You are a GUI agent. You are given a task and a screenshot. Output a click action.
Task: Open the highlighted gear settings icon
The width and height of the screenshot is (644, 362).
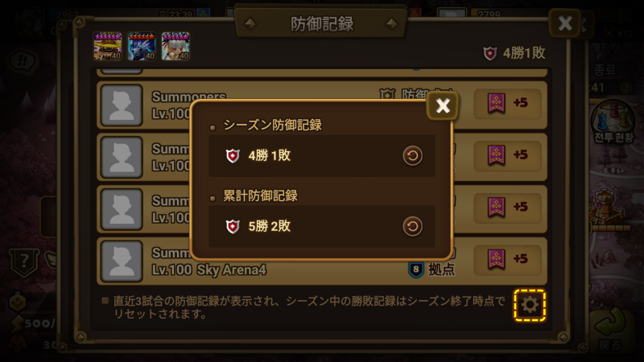(x=530, y=305)
